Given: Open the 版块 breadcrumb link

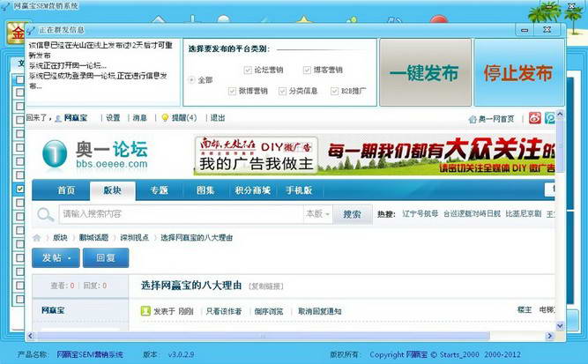Looking at the screenshot, I should pyautogui.click(x=60, y=238).
